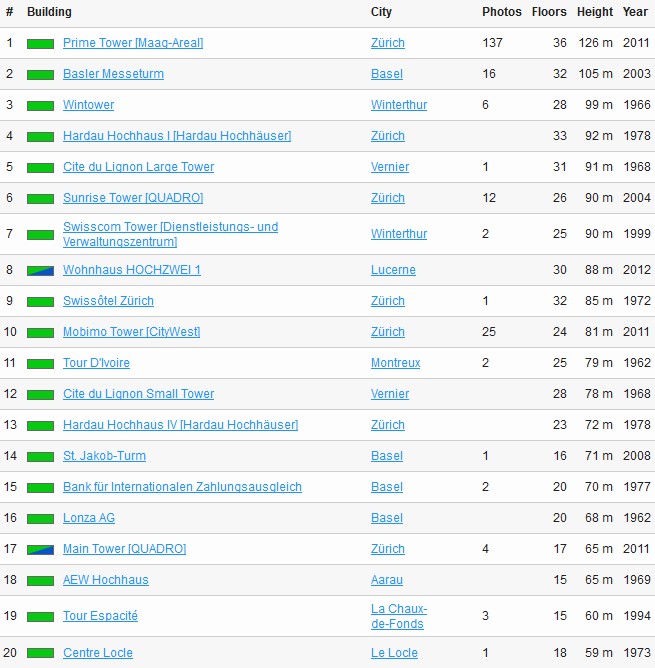Open Hardau Hochhaus IV building link
The height and width of the screenshot is (668, 655).
181,425
